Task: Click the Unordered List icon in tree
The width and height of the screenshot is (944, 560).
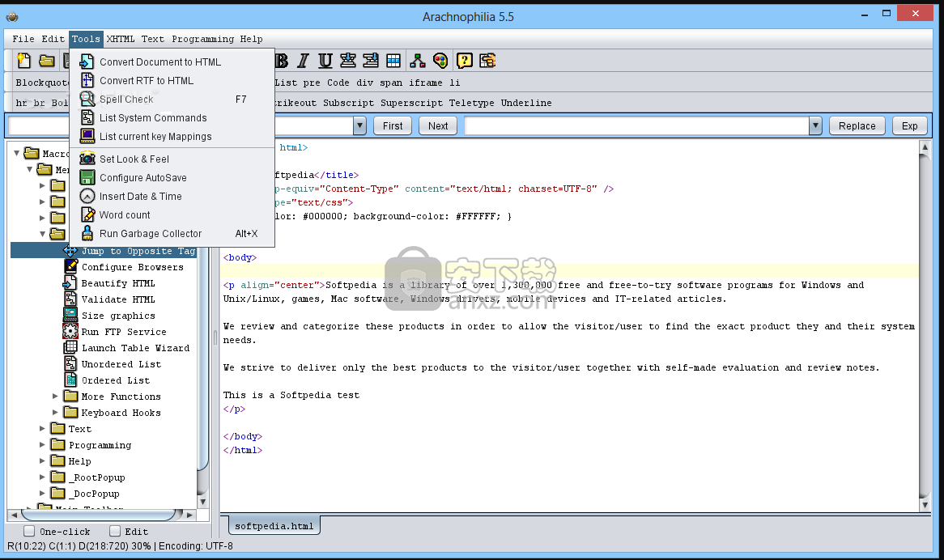Action: 70,364
